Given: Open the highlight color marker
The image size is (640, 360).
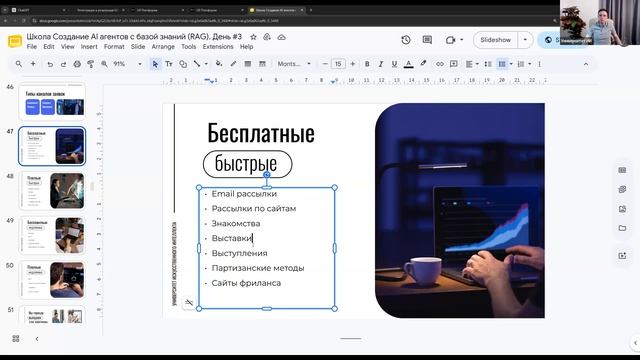Looking at the screenshot, I should click(423, 64).
